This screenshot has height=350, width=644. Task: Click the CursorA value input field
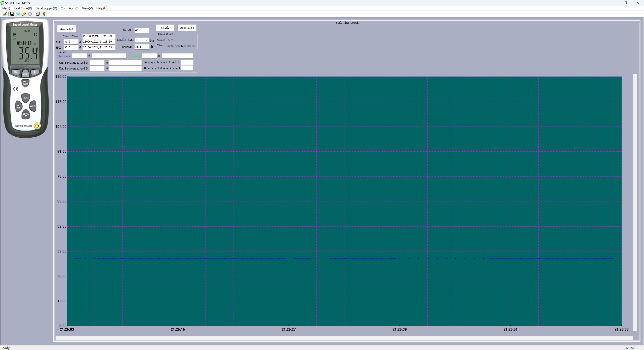79,56
